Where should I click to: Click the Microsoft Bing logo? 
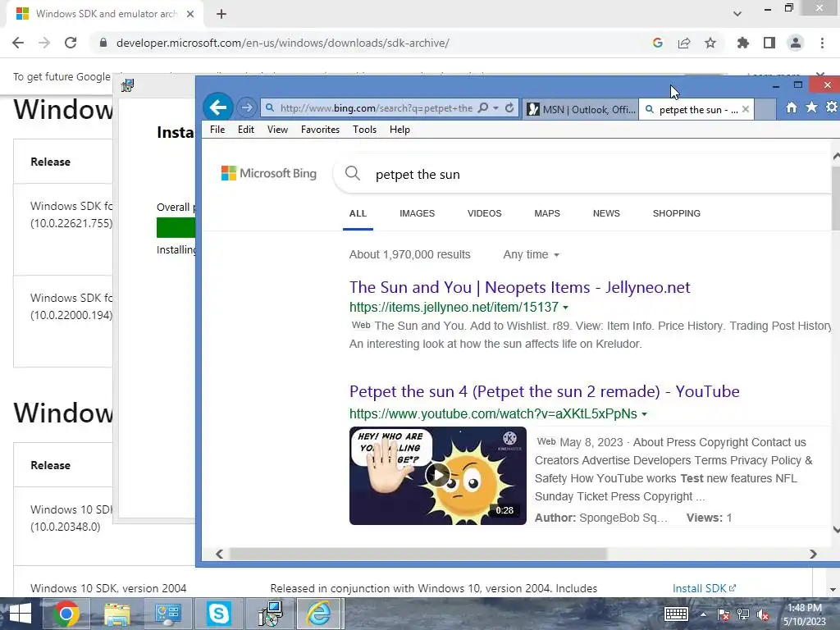(269, 174)
